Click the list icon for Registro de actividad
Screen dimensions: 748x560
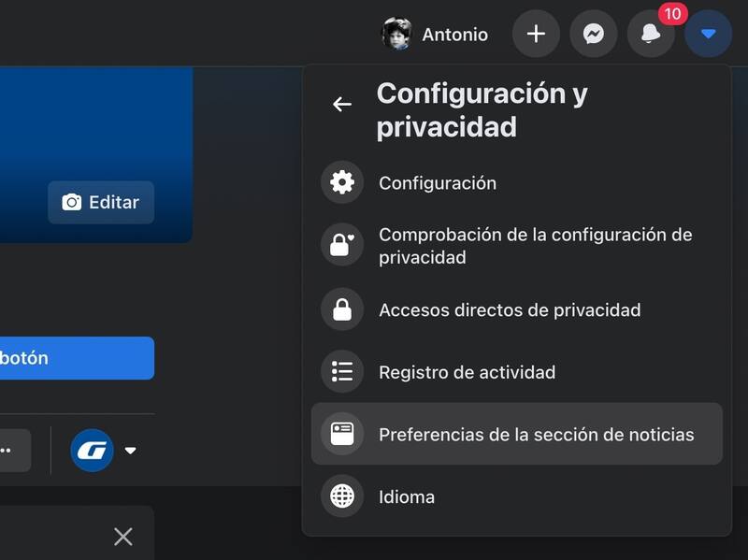click(342, 372)
